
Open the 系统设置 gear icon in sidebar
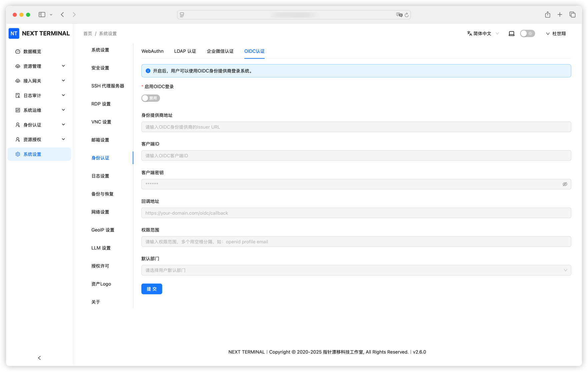[x=17, y=154]
